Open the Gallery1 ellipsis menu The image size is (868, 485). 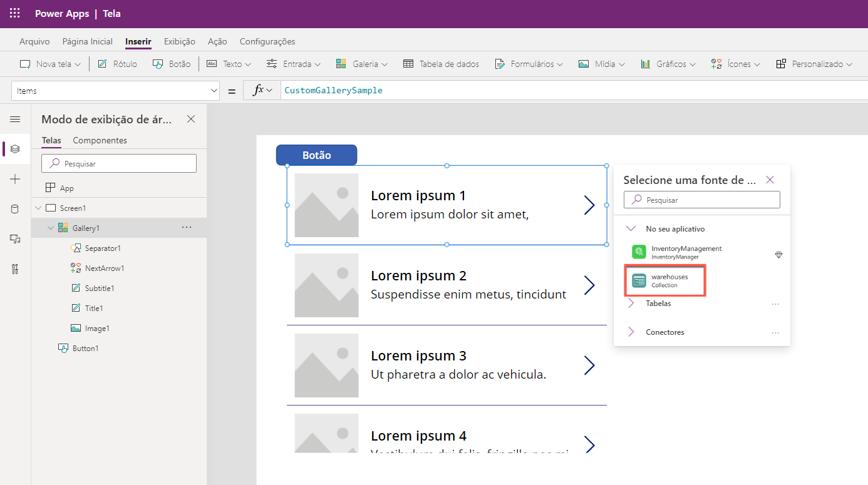(x=187, y=228)
